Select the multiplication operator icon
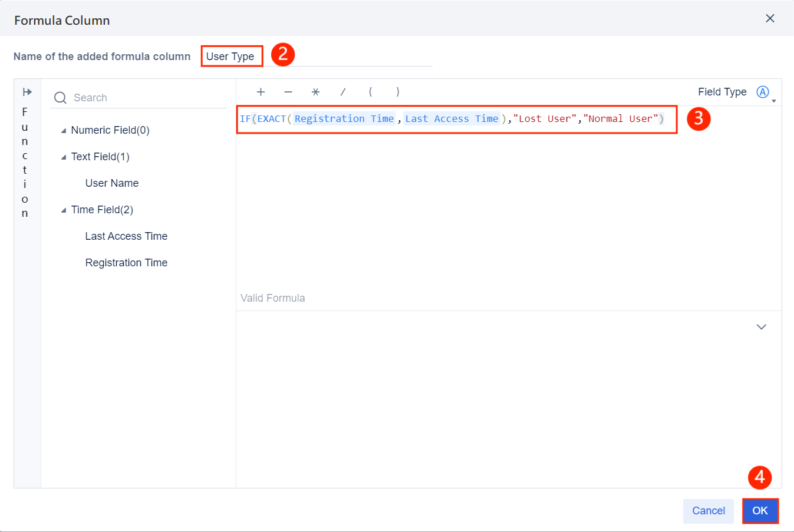This screenshot has width=794, height=532. 315,92
